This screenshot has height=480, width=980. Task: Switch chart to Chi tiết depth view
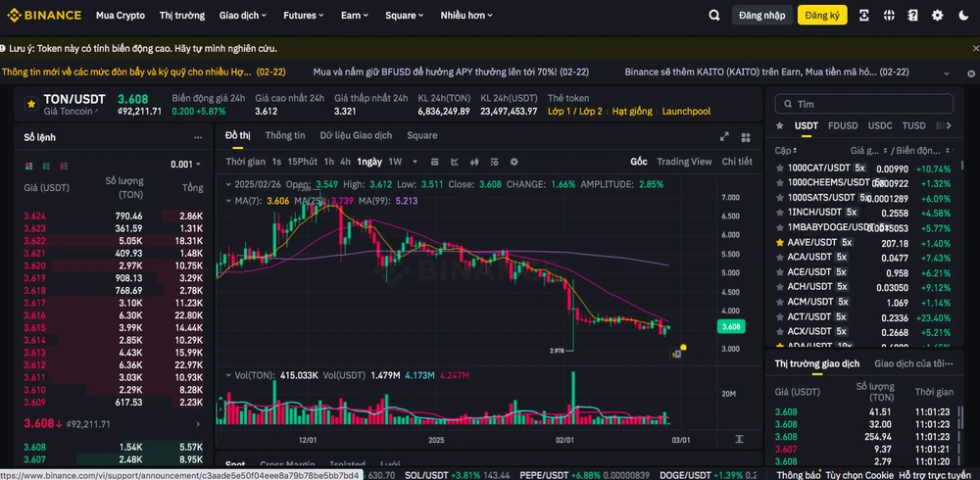738,162
